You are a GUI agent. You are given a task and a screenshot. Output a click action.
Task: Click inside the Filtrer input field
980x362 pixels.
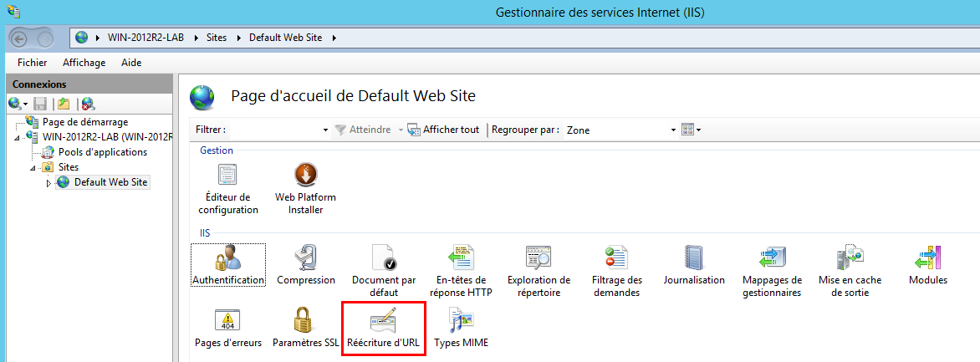pyautogui.click(x=275, y=130)
